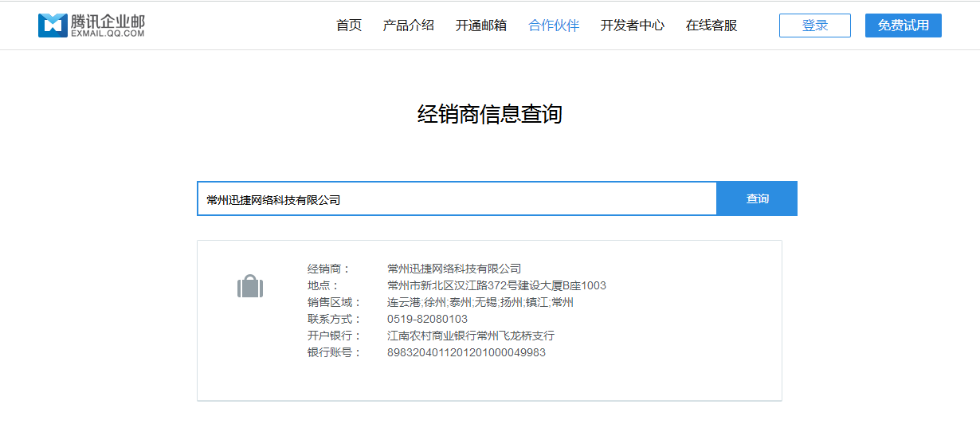This screenshot has height=432, width=980.
Task: Click the Tencent Exmail envelope logo icon
Action: (53, 26)
